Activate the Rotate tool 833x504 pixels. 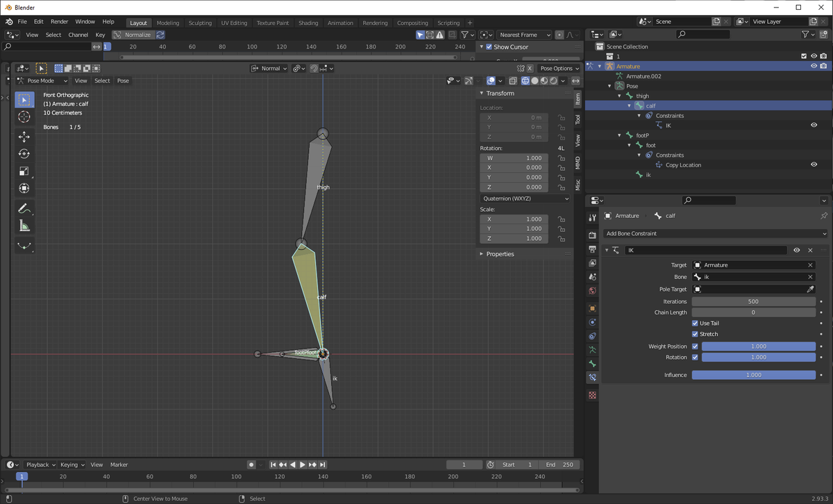(24, 154)
